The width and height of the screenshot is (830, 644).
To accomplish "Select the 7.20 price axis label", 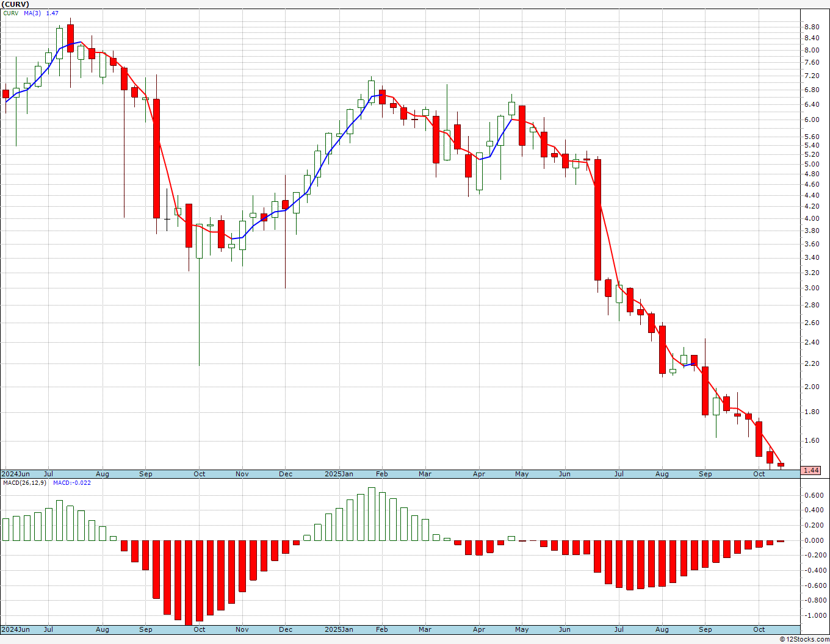I will click(812, 76).
